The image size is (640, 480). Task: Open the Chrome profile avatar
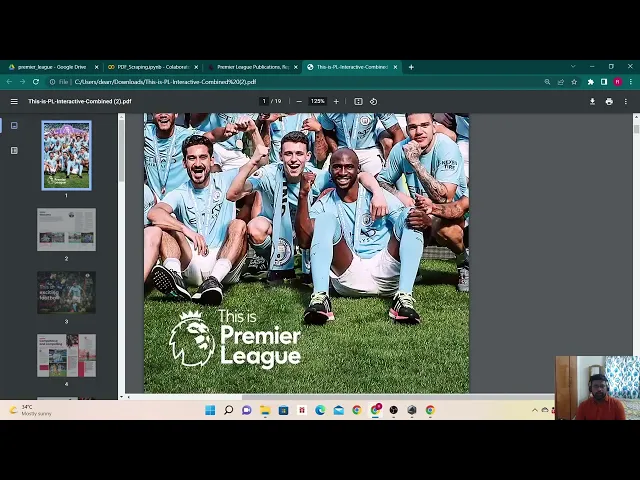pos(618,82)
